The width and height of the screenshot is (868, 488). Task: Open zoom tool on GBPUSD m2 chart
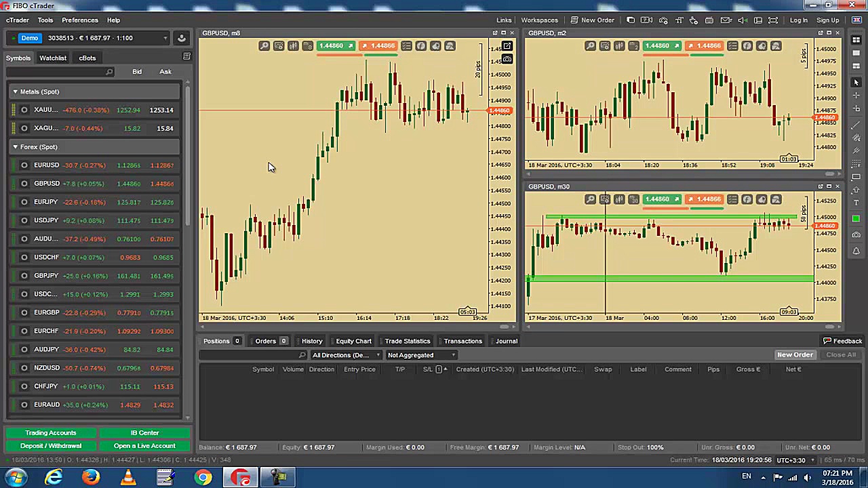(591, 46)
